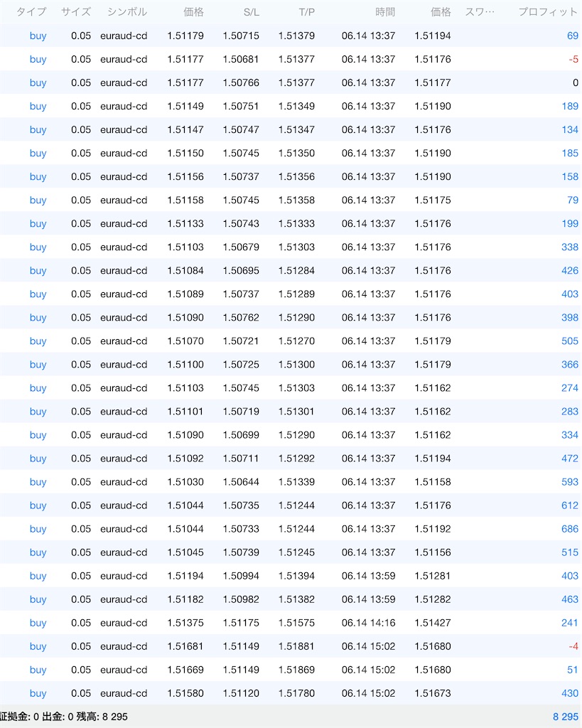582x728 pixels.
Task: Select the T/P value 1.51301
Action: coord(296,412)
